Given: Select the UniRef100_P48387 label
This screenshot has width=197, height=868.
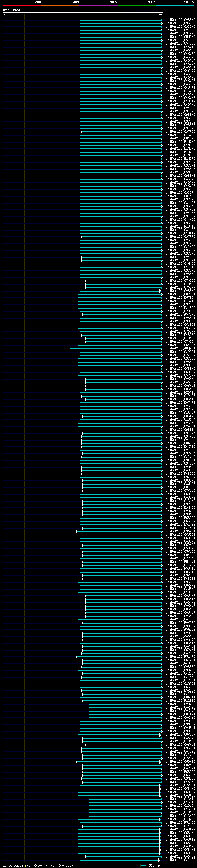Looking at the screenshot, I should (x=180, y=782).
